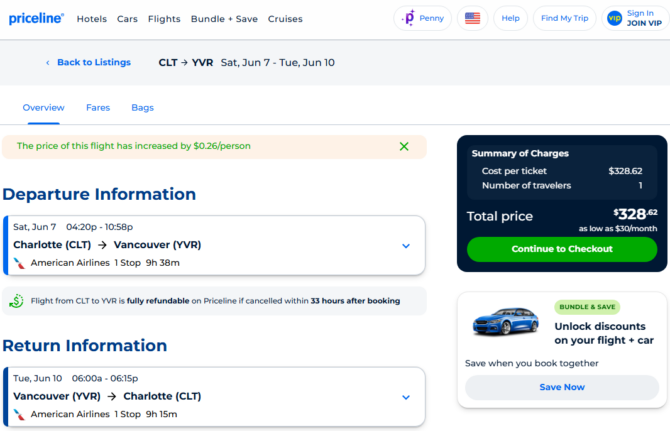Expand departure flight details chevron
Screen dimensions: 670x431
[x=406, y=246]
